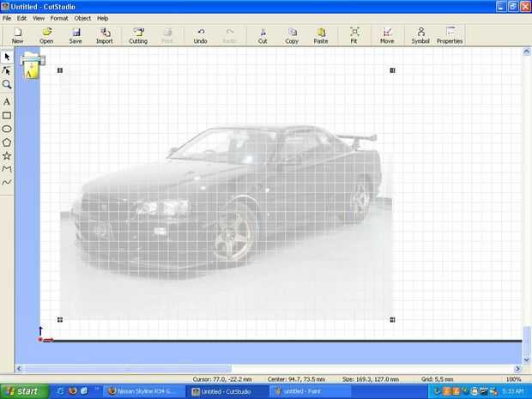
Task: Open Properties from the toolbar
Action: click(450, 35)
